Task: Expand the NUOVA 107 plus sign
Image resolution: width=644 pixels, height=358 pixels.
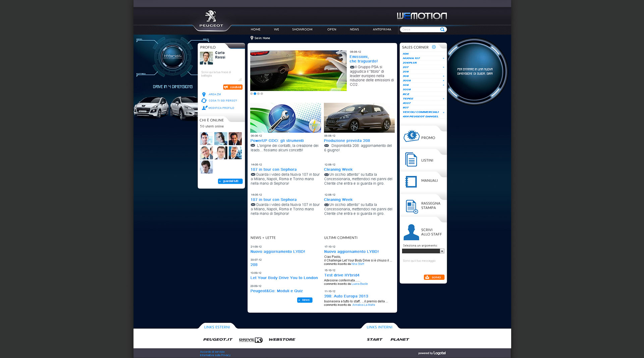Action: click(x=443, y=58)
